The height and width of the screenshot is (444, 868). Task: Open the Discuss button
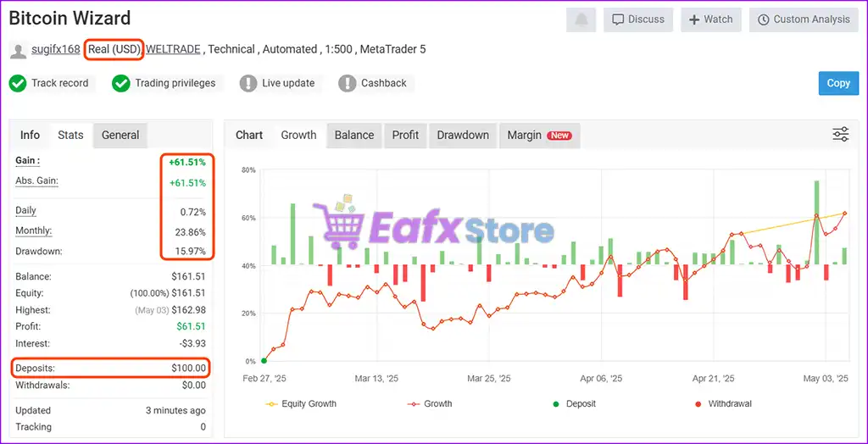637,20
